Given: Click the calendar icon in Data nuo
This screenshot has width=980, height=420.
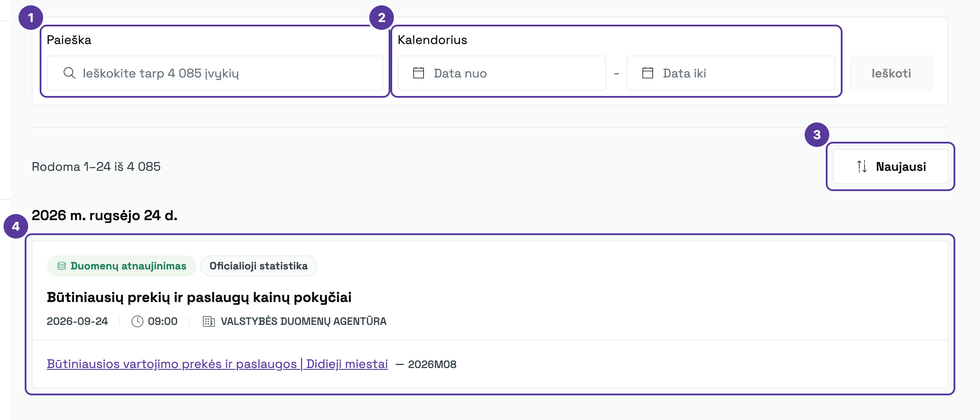Looking at the screenshot, I should click(x=419, y=73).
